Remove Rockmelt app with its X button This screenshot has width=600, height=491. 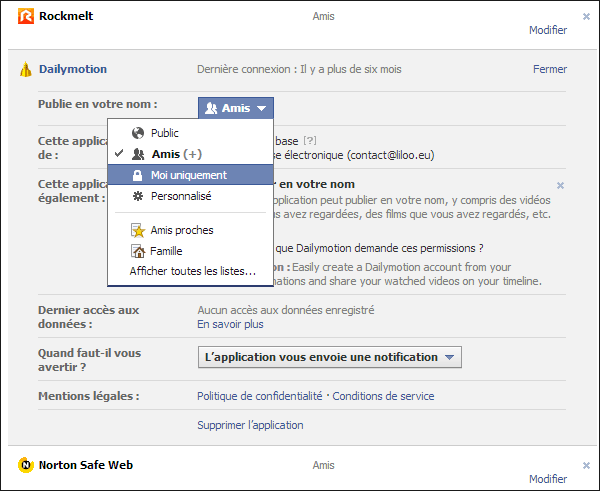586,16
